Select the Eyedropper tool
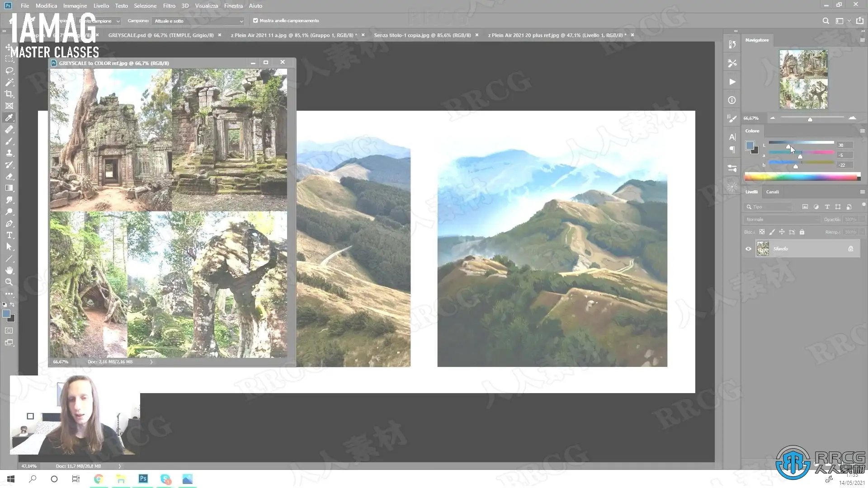The image size is (868, 488). (9, 118)
